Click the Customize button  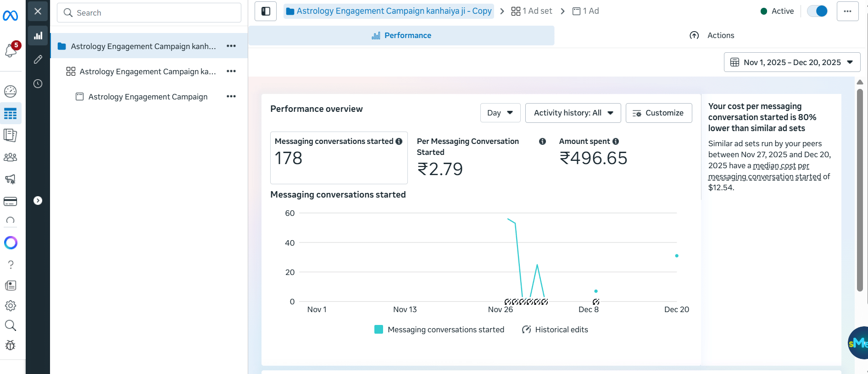[658, 113]
